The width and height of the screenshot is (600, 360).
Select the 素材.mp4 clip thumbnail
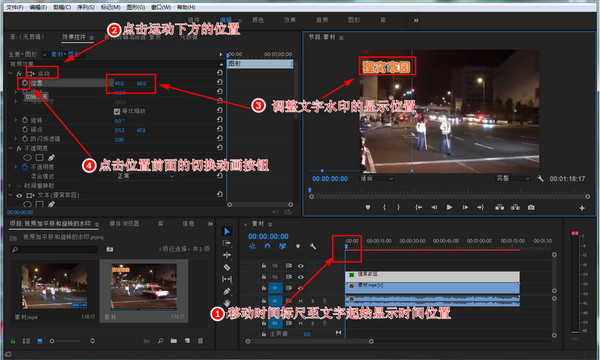pos(54,286)
